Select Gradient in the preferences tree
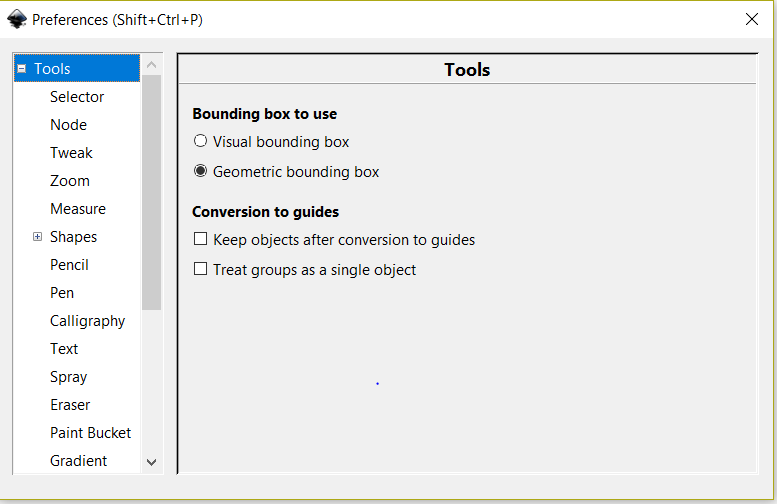 pyautogui.click(x=78, y=461)
